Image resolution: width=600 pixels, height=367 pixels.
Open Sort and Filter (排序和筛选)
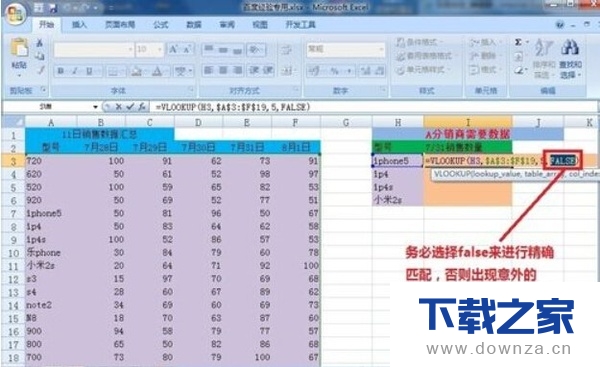coord(544,58)
